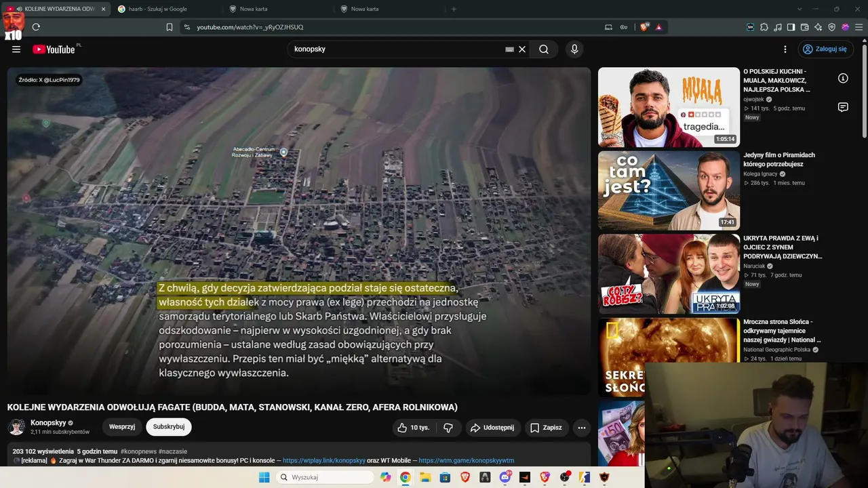This screenshot has width=868, height=488.
Task: Open Brave VPN shield button
Action: (832, 27)
